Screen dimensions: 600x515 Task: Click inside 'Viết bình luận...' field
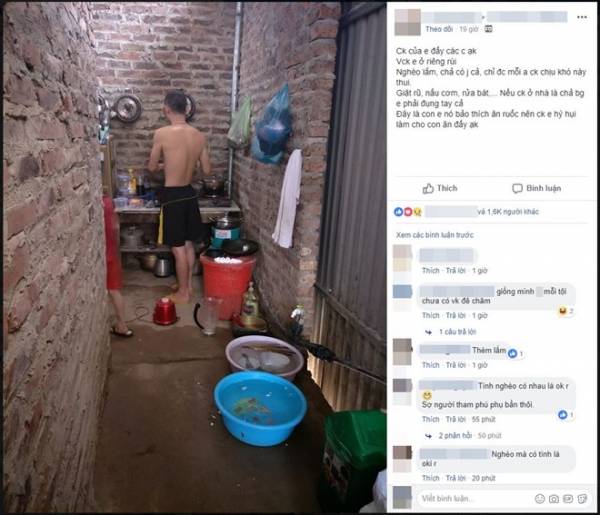474,499
